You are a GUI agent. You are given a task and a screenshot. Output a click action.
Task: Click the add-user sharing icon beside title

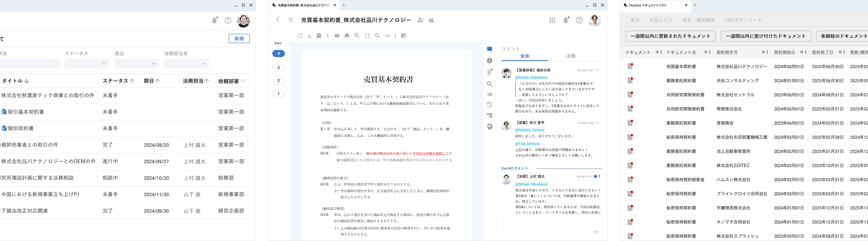point(420,20)
